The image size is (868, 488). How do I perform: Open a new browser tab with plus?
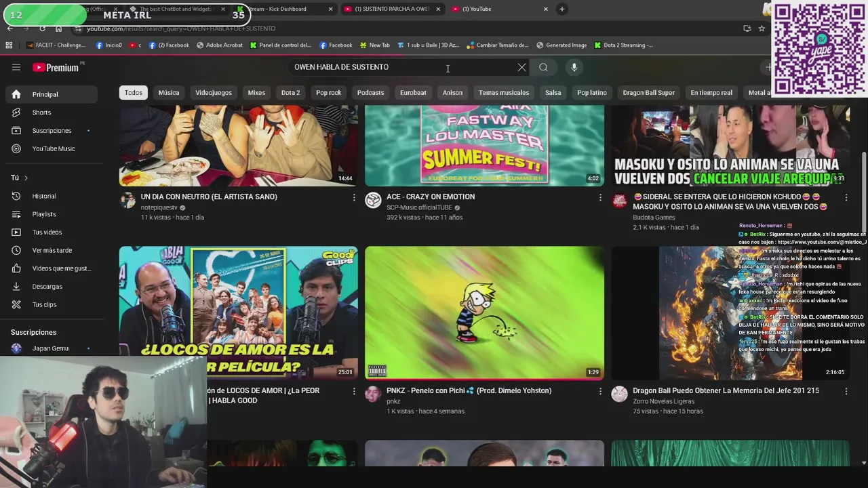[561, 9]
